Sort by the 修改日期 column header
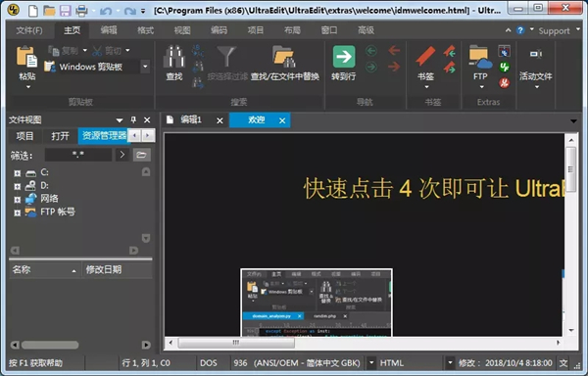 (118, 269)
